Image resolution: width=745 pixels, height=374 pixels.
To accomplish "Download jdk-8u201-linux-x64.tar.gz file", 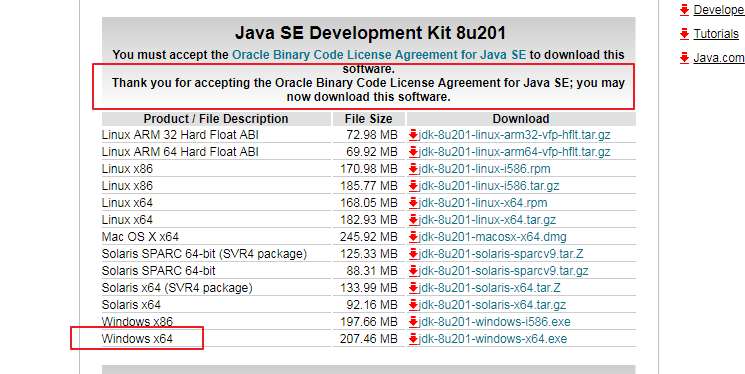I will coord(487,220).
